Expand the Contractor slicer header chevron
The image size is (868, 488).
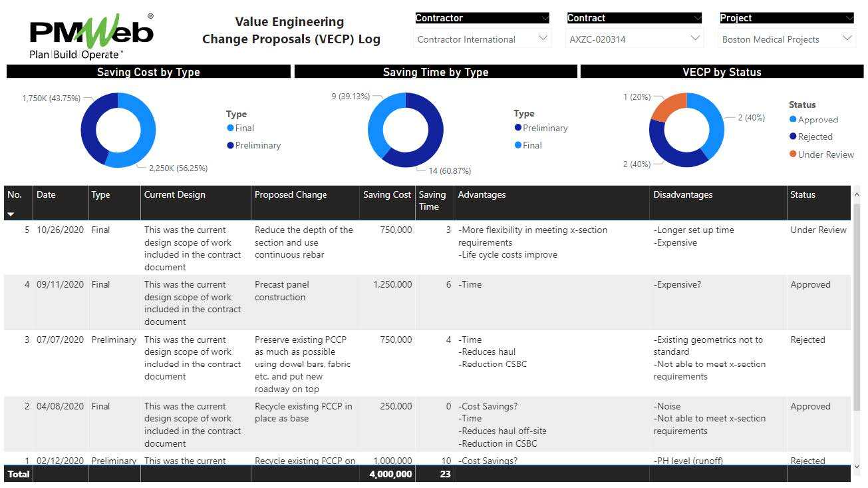coord(545,18)
